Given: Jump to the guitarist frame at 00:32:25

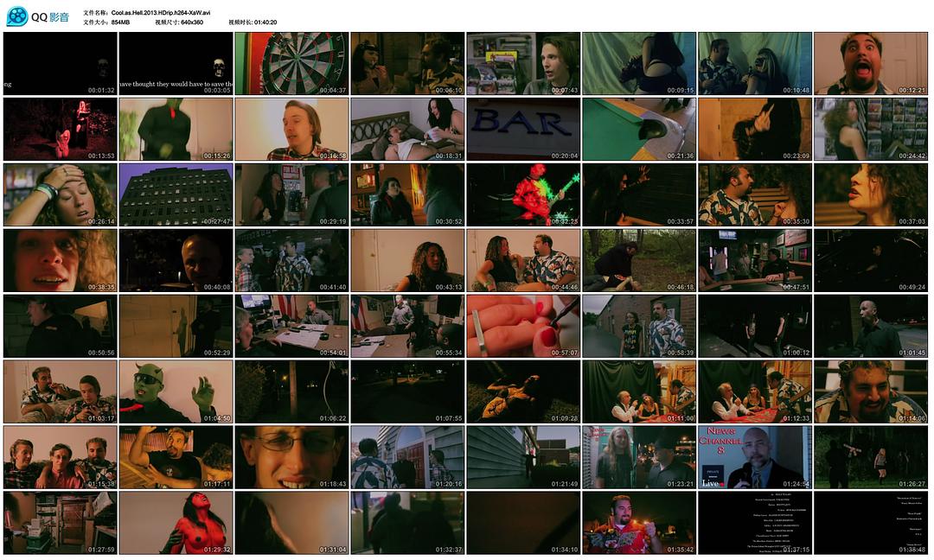Looking at the screenshot, I should point(523,194).
